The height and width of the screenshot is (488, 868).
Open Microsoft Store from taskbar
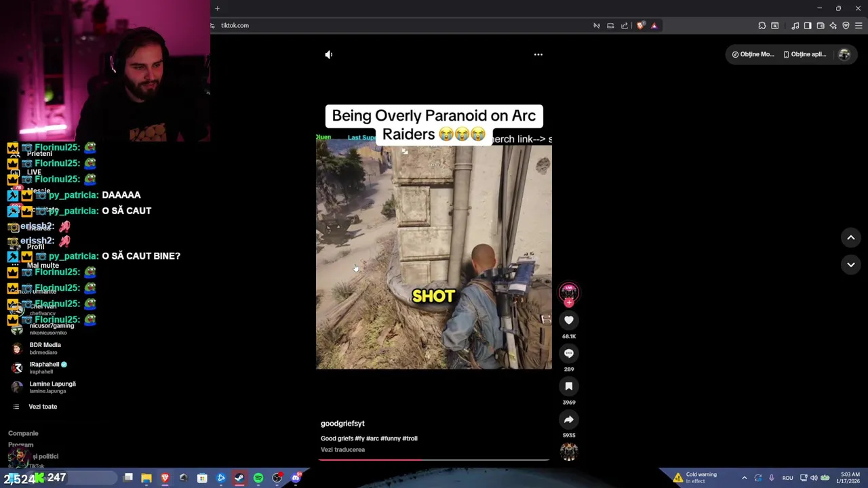click(202, 478)
